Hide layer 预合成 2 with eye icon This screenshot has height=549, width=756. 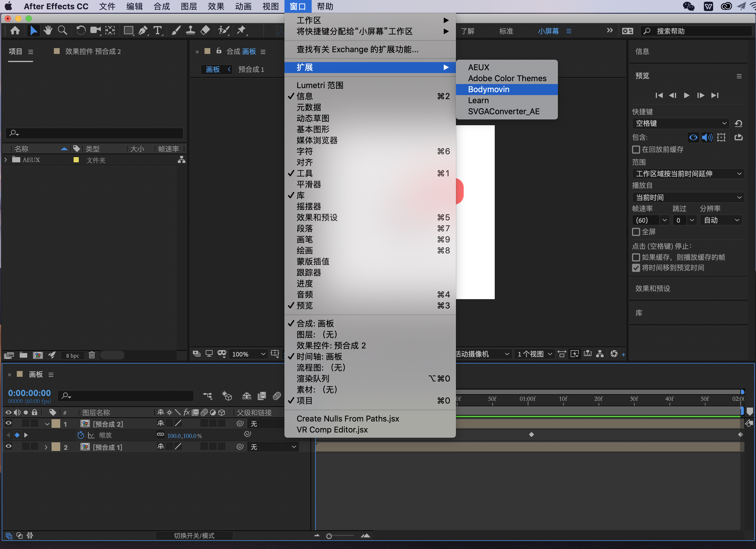tap(9, 423)
